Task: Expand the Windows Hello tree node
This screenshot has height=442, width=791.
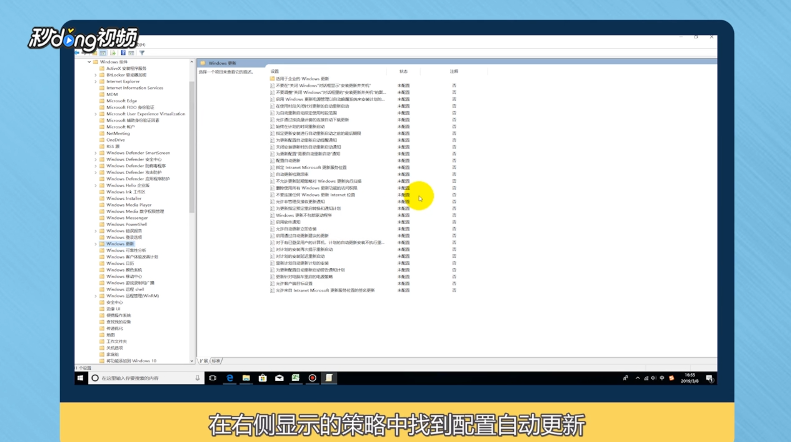Action: click(96, 186)
